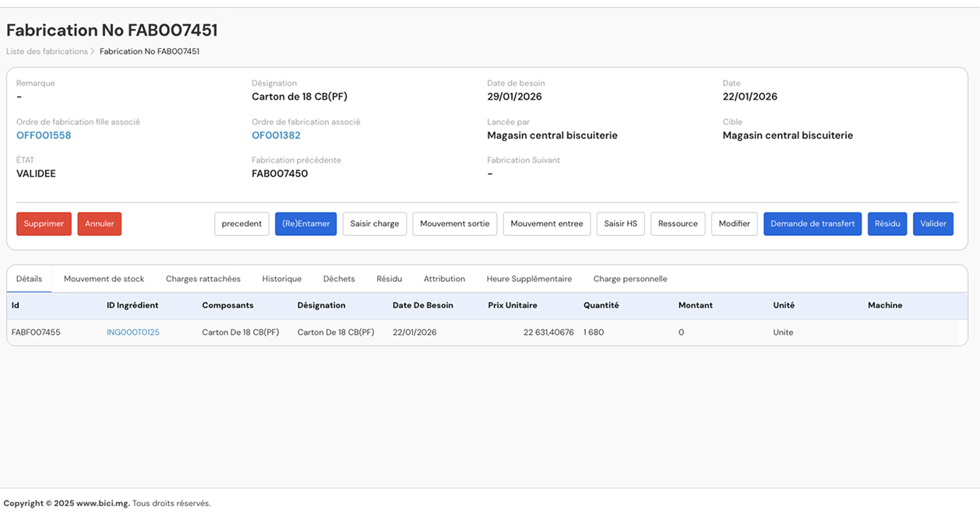Switch to the Historique tab

click(x=282, y=279)
